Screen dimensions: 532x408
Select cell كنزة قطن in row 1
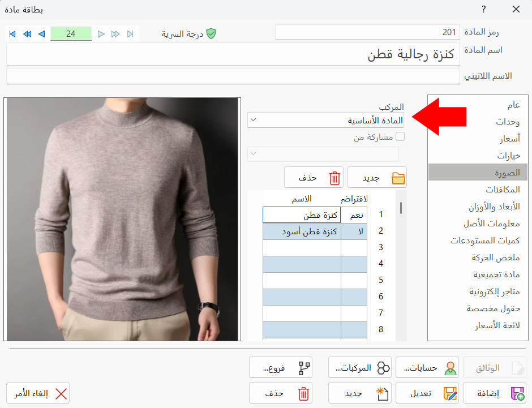click(302, 215)
